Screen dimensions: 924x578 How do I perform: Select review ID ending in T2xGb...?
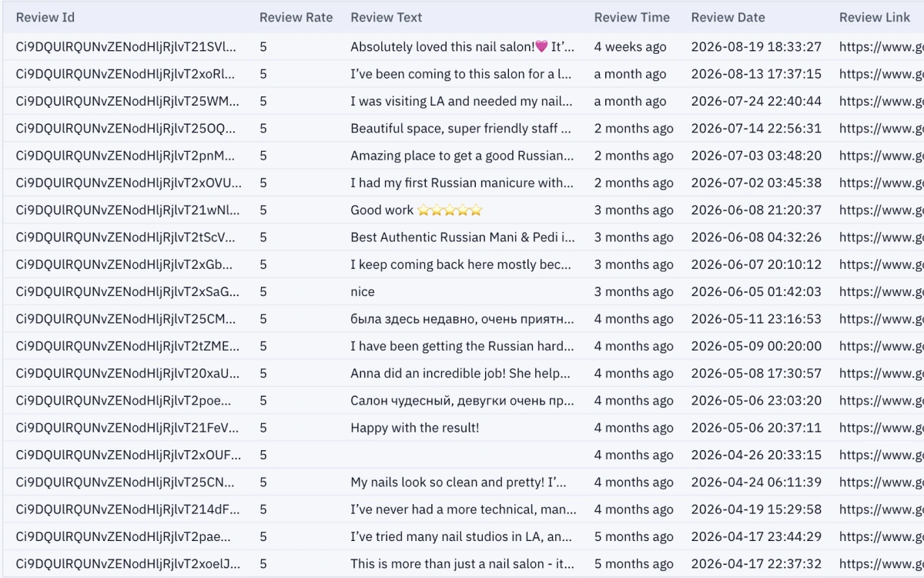pyautogui.click(x=124, y=264)
